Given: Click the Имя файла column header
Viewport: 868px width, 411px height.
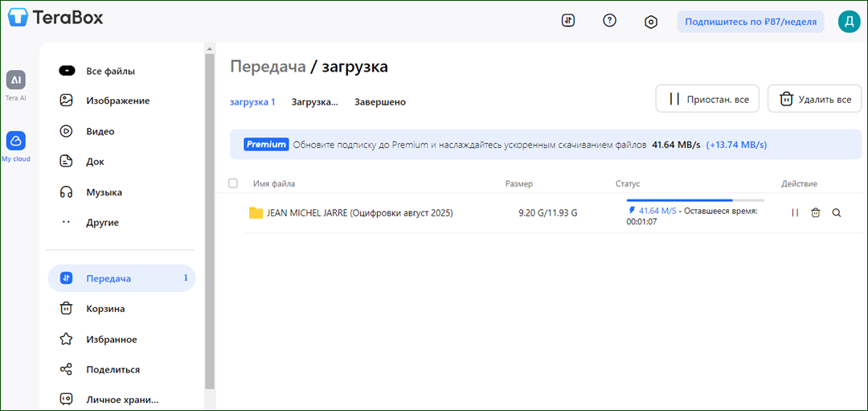Looking at the screenshot, I should click(x=274, y=183).
